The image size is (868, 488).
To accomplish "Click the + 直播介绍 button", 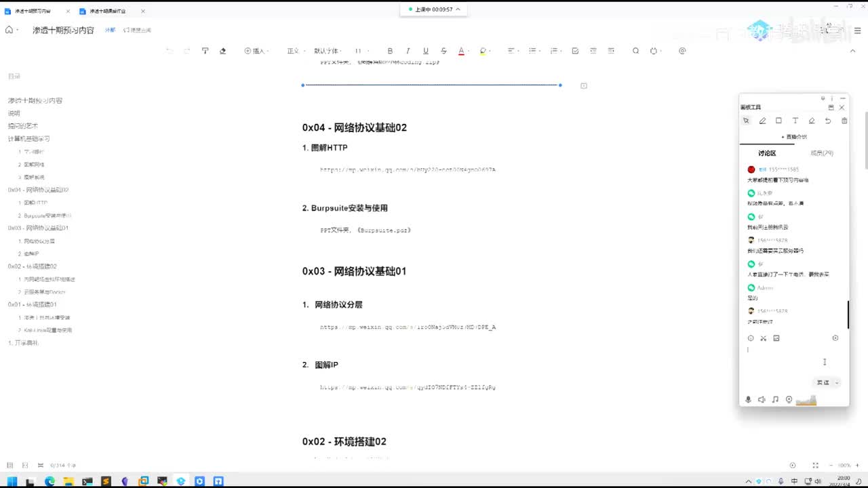I will tap(794, 137).
